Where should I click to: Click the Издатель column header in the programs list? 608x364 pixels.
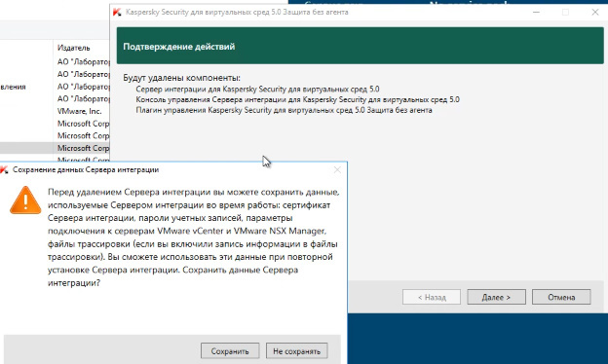[x=74, y=48]
